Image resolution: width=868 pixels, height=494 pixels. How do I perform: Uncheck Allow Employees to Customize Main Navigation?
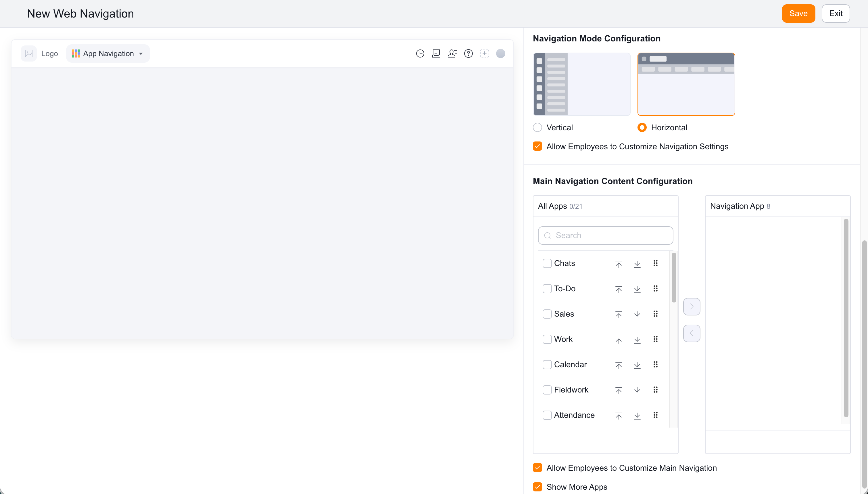(537, 468)
